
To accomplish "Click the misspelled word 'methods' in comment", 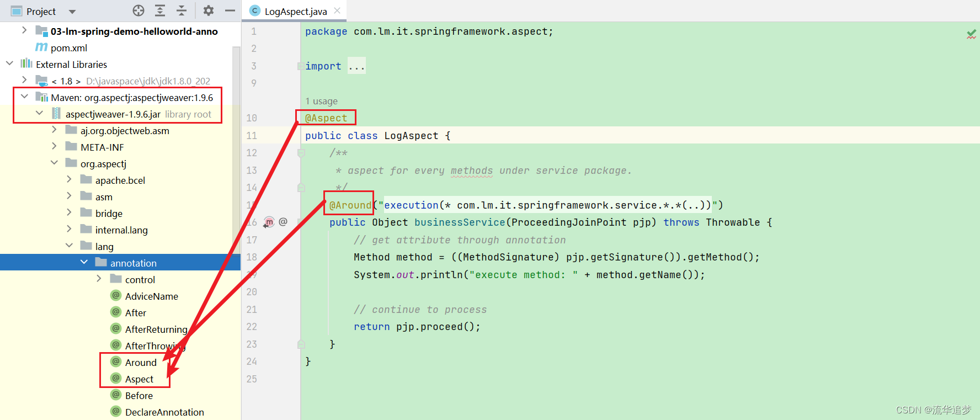I will 472,171.
